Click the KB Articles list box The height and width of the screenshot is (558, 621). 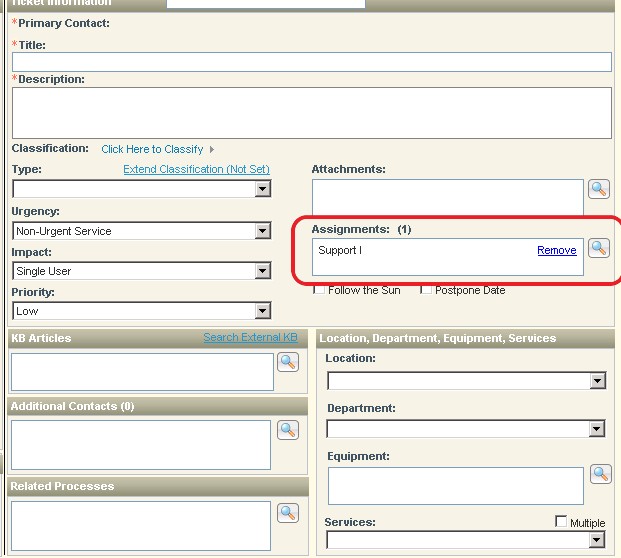[x=142, y=372]
